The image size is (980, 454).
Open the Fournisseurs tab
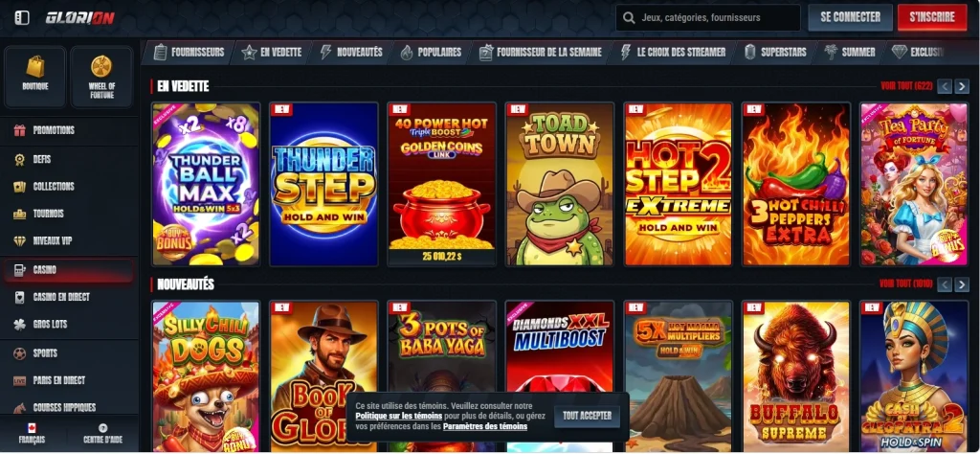pyautogui.click(x=189, y=52)
